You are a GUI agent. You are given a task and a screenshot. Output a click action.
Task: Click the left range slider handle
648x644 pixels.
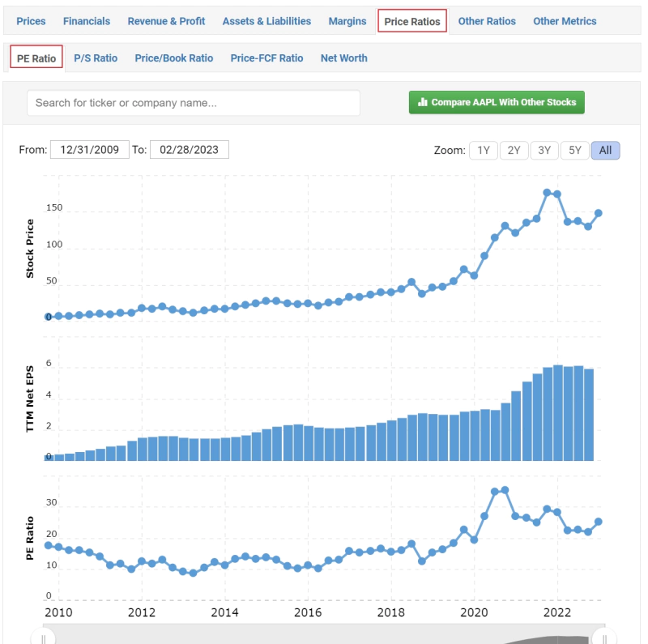tap(43, 637)
